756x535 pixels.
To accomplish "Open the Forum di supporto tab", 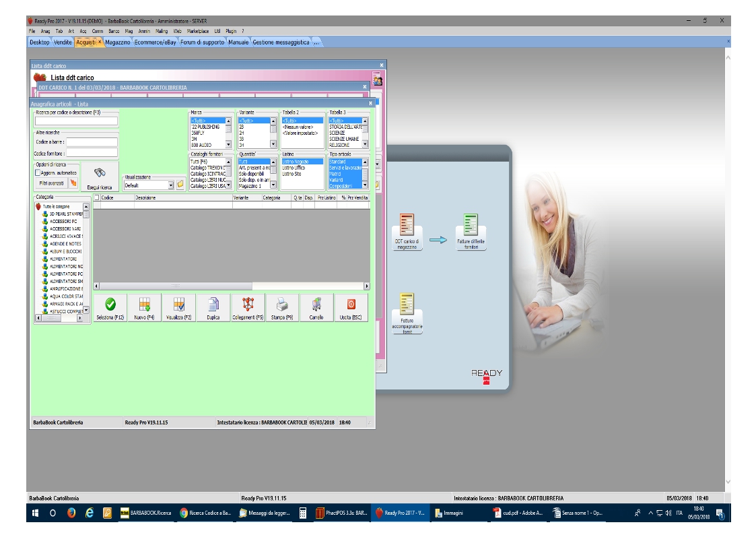I will [203, 42].
